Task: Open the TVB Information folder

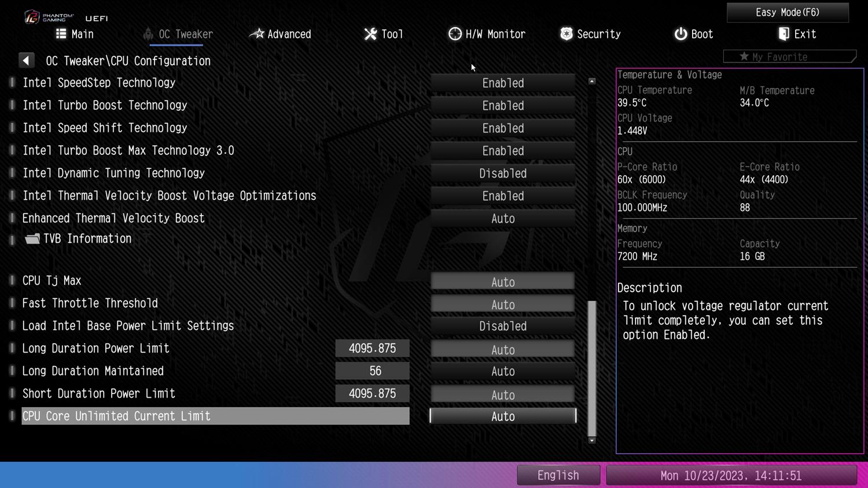Action: coord(32,239)
